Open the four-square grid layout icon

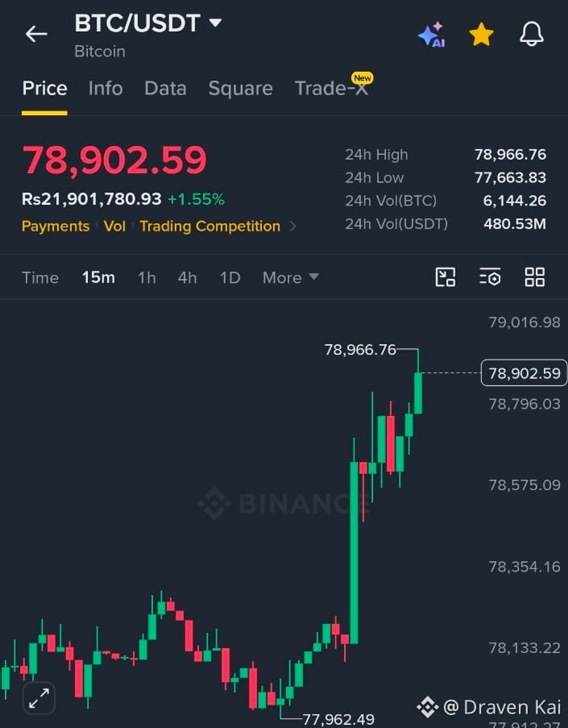(x=535, y=277)
